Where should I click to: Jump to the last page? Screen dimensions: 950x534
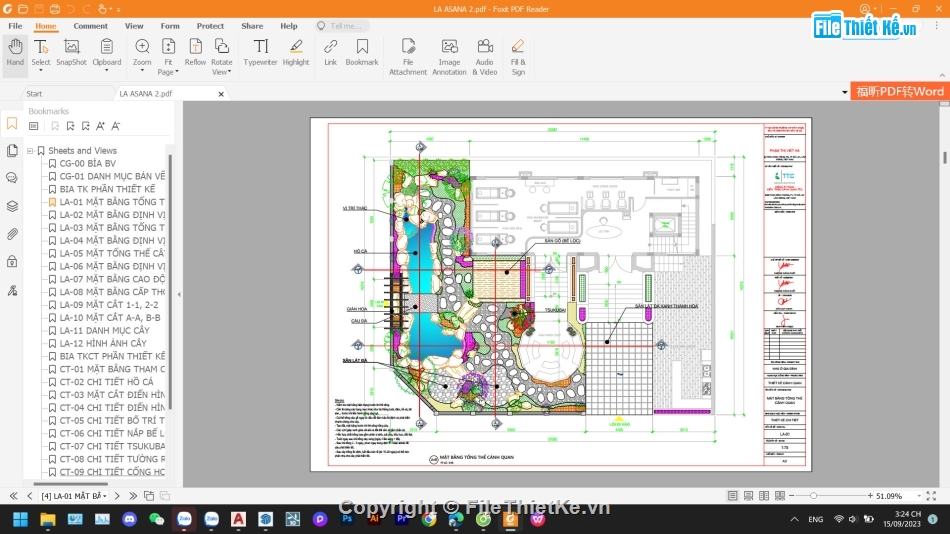pyautogui.click(x=133, y=496)
